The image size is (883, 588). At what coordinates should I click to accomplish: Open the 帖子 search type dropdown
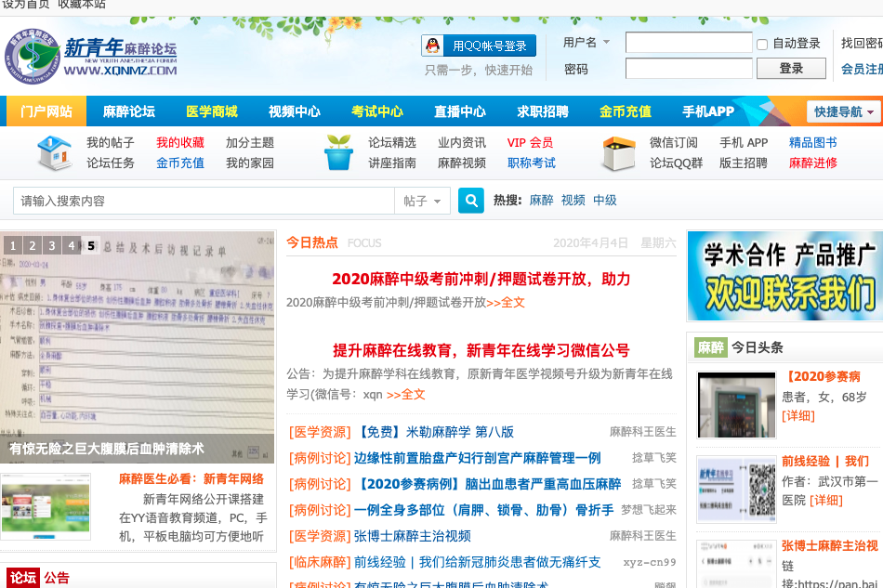pyautogui.click(x=422, y=201)
